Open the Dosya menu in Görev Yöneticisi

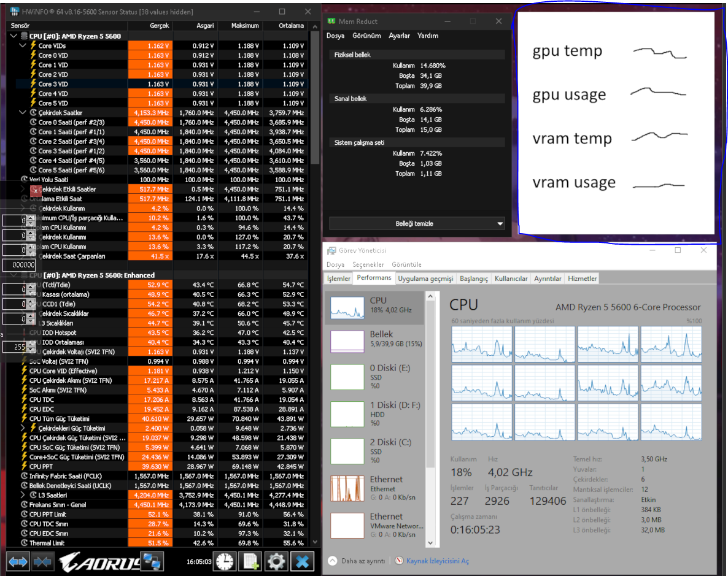(335, 264)
